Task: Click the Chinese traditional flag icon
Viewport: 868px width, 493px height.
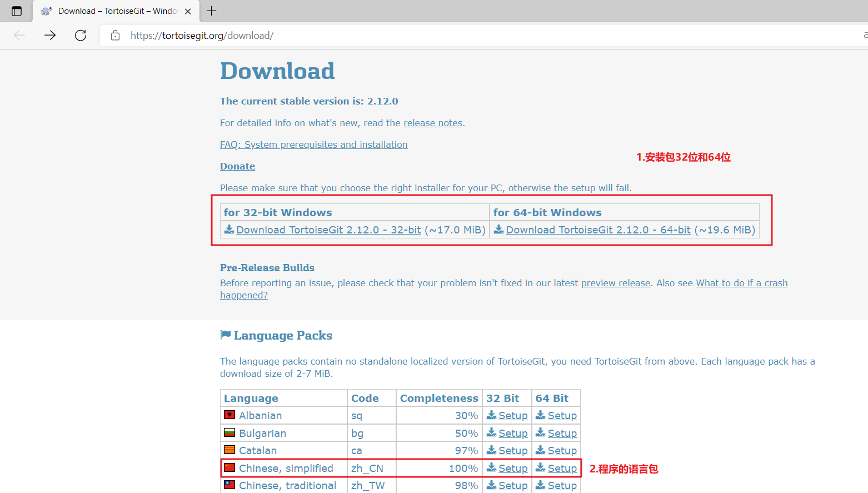Action: pos(230,485)
